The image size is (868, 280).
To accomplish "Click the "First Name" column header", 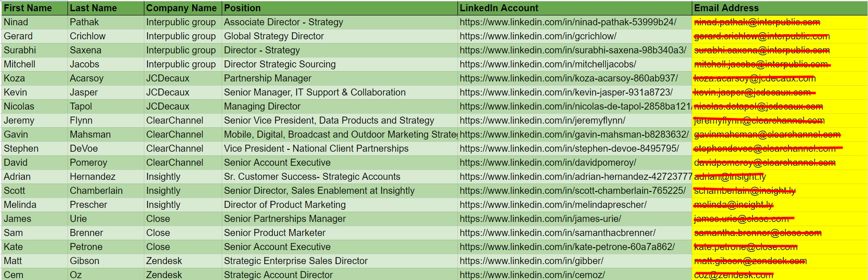I will [x=28, y=8].
